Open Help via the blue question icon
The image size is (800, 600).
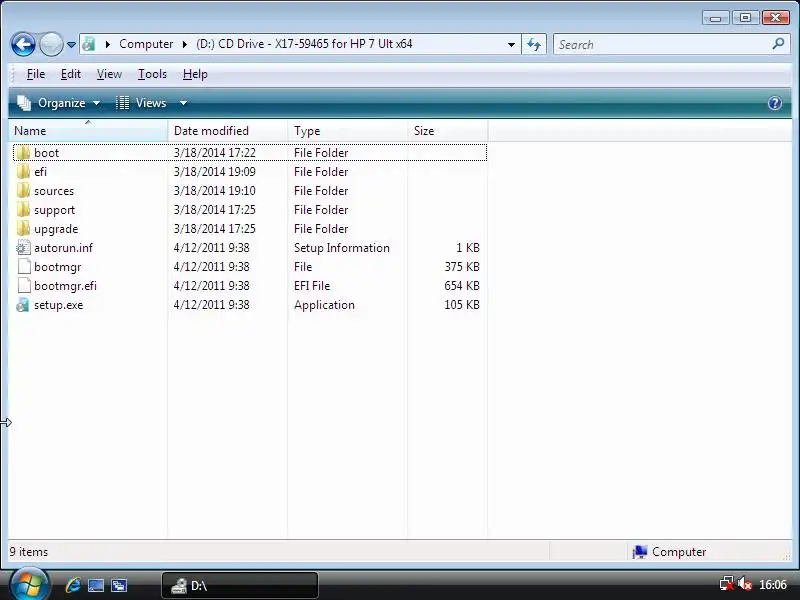click(774, 103)
